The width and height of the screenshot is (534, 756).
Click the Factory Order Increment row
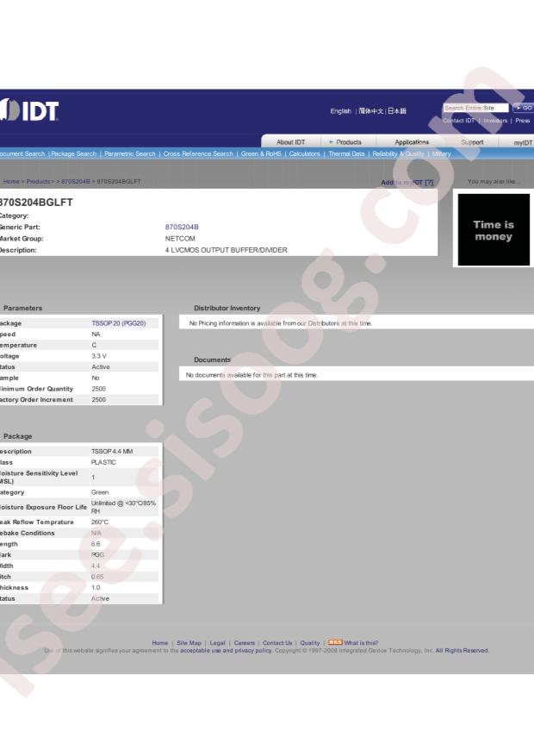79,400
